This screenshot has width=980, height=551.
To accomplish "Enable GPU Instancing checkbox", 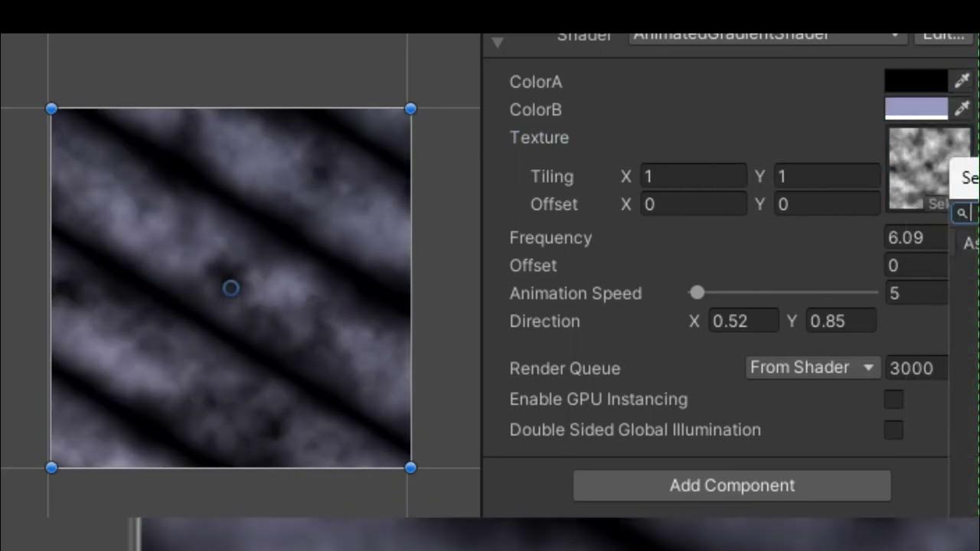I will point(893,399).
